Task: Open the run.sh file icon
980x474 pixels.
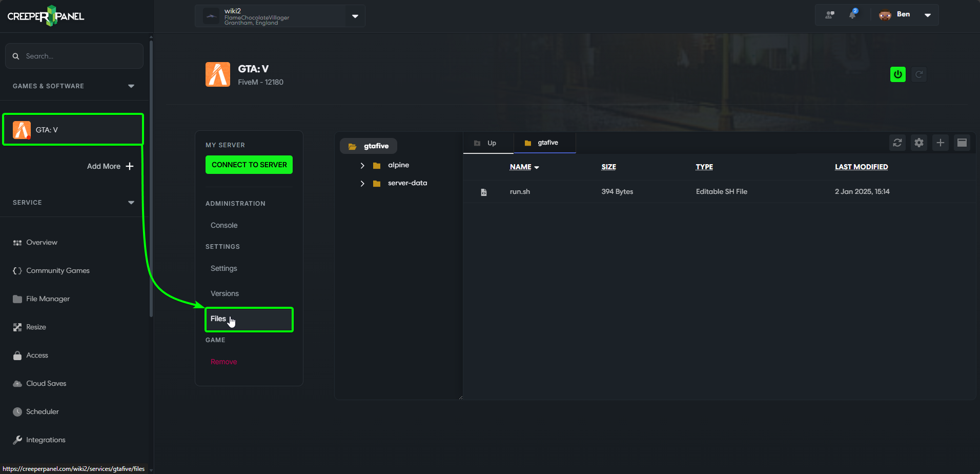Action: 484,192
